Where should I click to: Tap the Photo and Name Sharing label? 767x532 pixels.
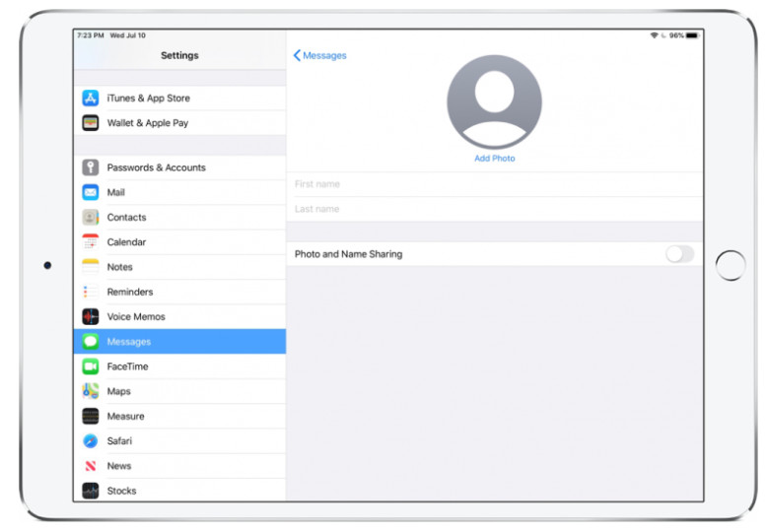point(348,254)
